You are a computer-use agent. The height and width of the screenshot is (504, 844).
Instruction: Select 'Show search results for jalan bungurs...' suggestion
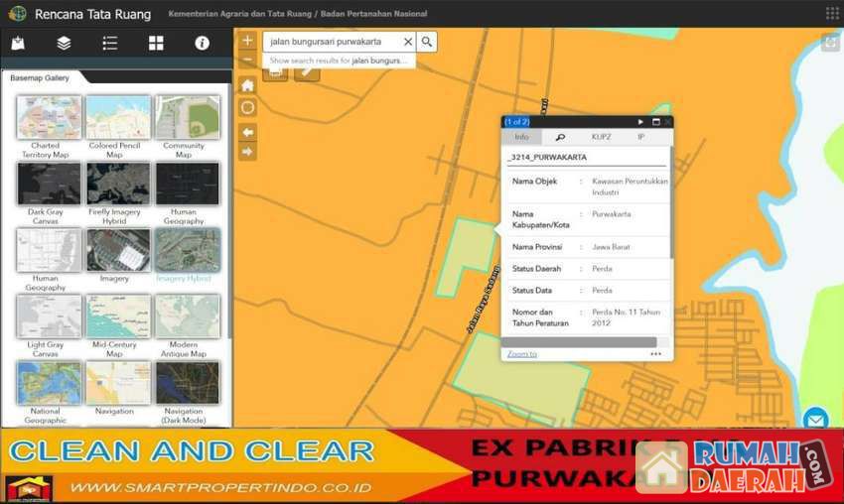click(338, 61)
